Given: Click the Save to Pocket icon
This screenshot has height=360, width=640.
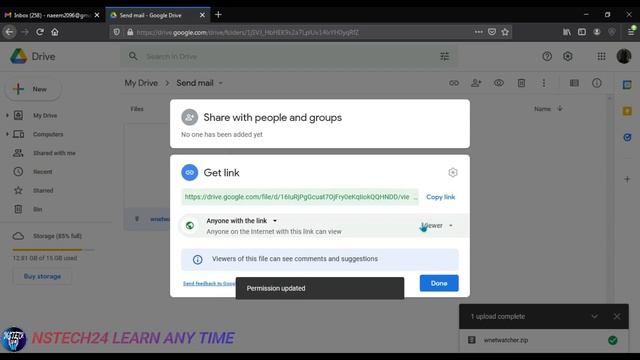Looking at the screenshot, I should (492, 32).
